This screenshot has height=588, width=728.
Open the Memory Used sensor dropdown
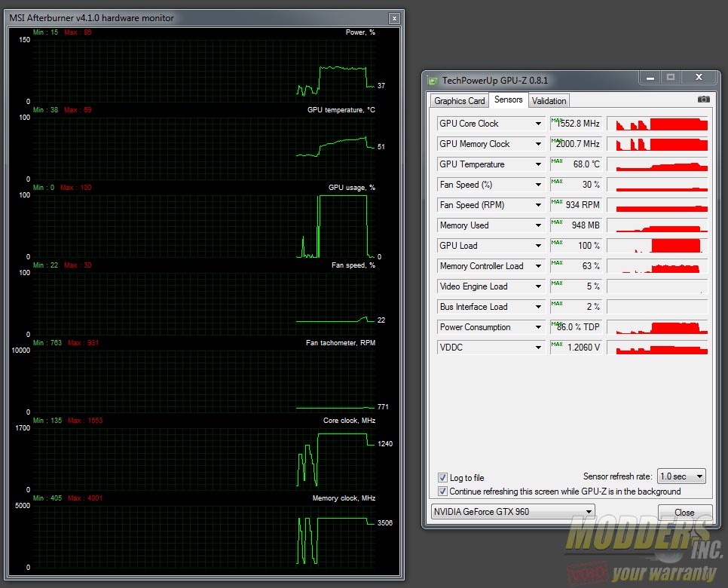(x=537, y=225)
